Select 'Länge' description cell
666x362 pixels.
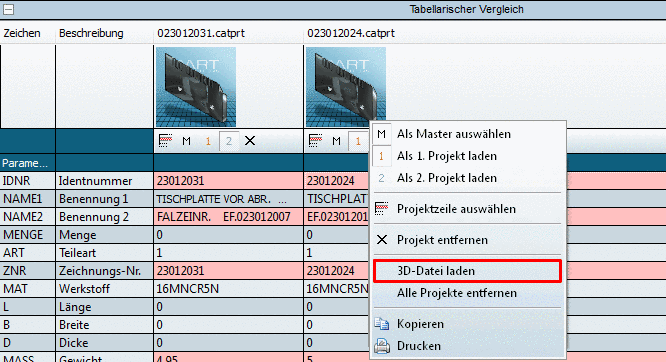[x=104, y=307]
